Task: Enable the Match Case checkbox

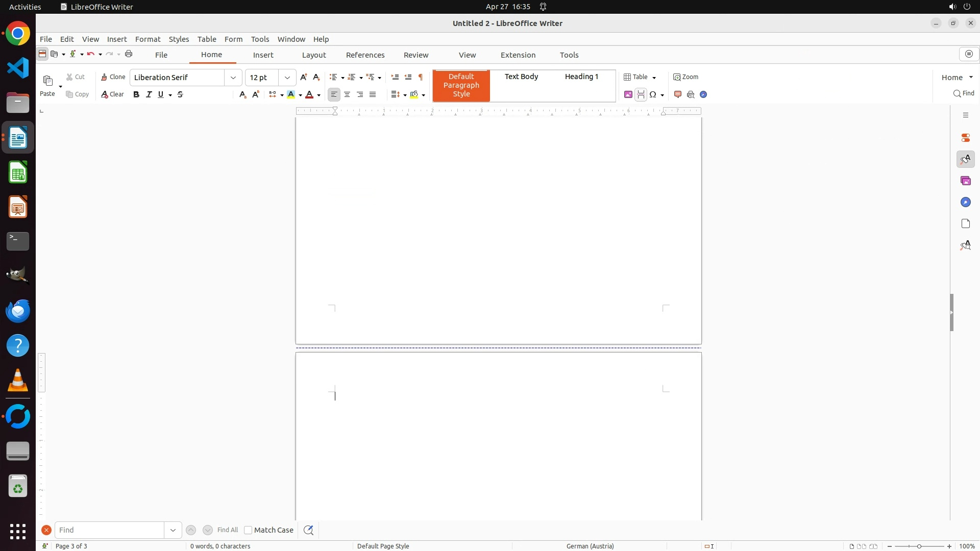Action: [x=249, y=530]
